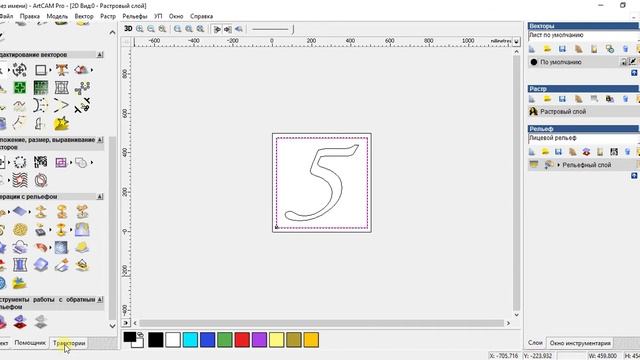Image resolution: width=640 pixels, height=360 pixels.
Task: Switch to the Траектории tab
Action: point(69,343)
